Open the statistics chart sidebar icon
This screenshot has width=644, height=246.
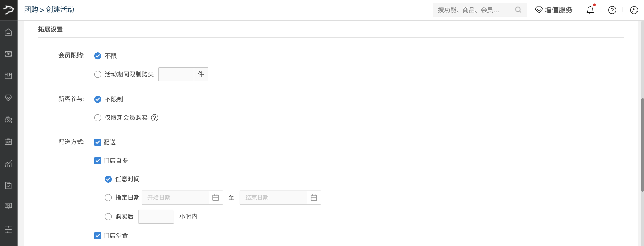8,164
